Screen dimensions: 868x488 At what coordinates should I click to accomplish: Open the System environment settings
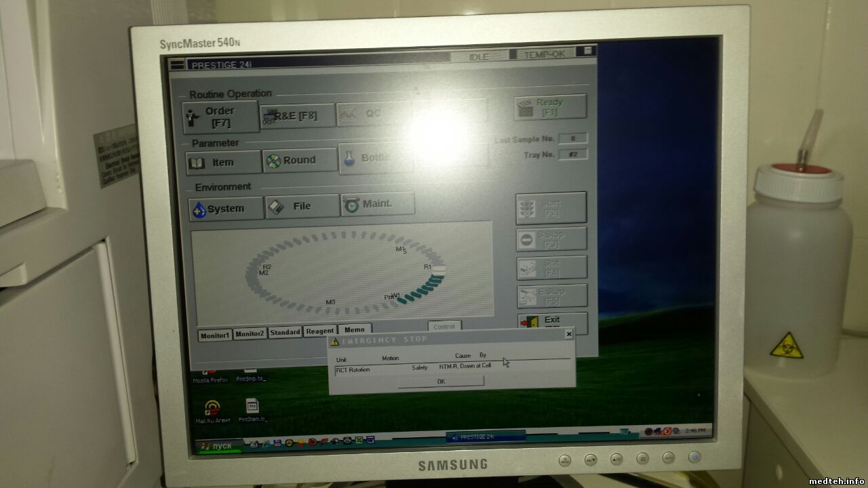tap(226, 209)
